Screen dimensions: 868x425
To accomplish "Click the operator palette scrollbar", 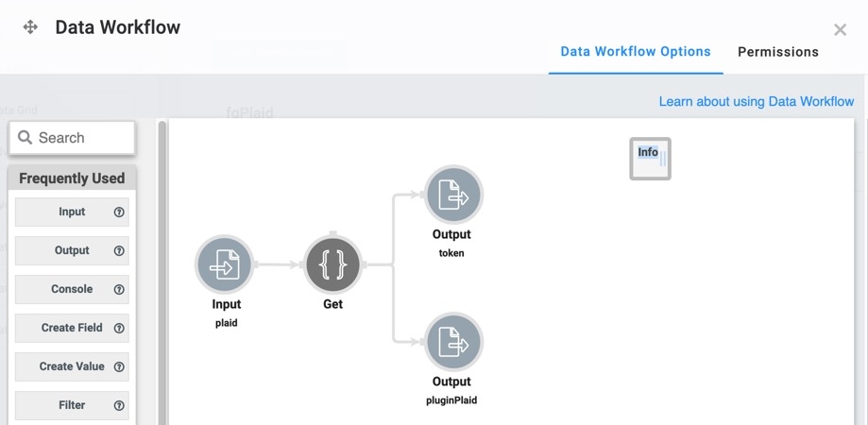I will [162, 272].
